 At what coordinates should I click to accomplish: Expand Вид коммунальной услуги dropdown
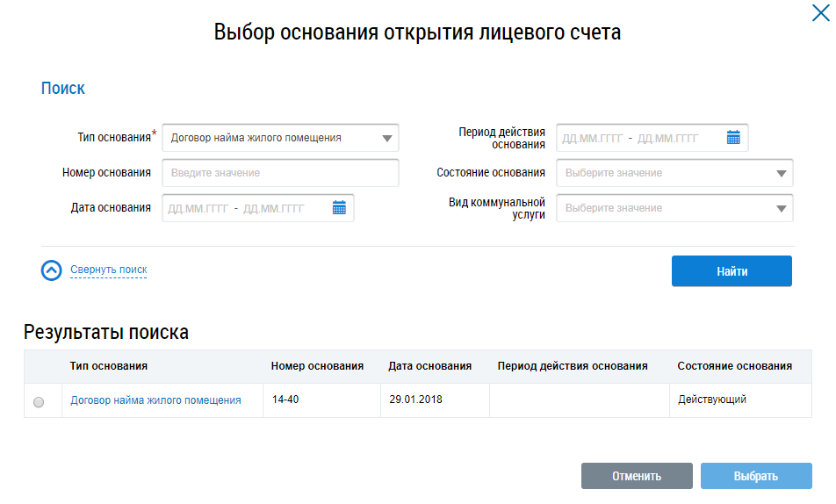click(781, 208)
